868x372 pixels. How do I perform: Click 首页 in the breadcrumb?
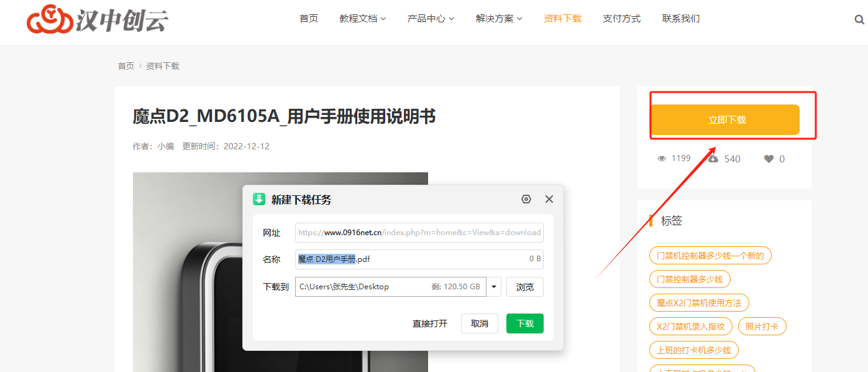click(x=126, y=66)
